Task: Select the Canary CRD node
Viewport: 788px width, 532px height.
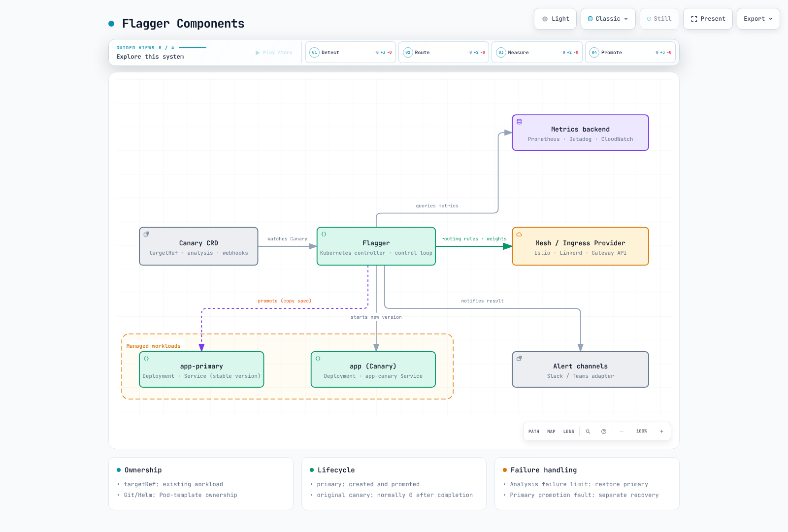Action: (x=198, y=246)
